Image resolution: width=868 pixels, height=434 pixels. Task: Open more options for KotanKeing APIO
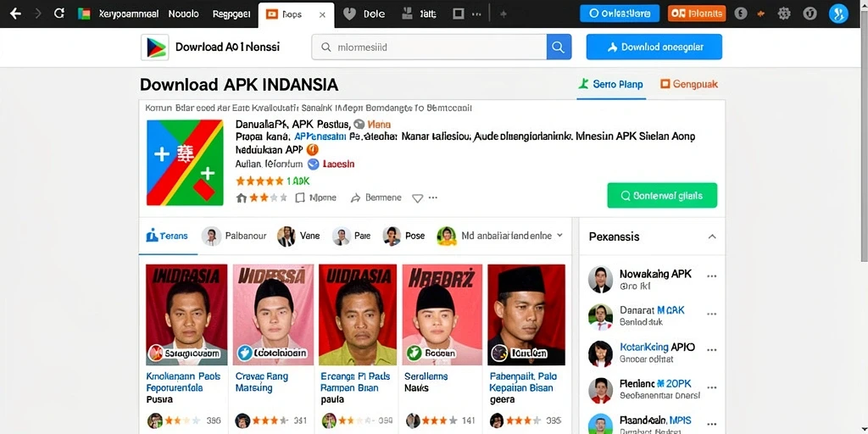[x=712, y=350]
